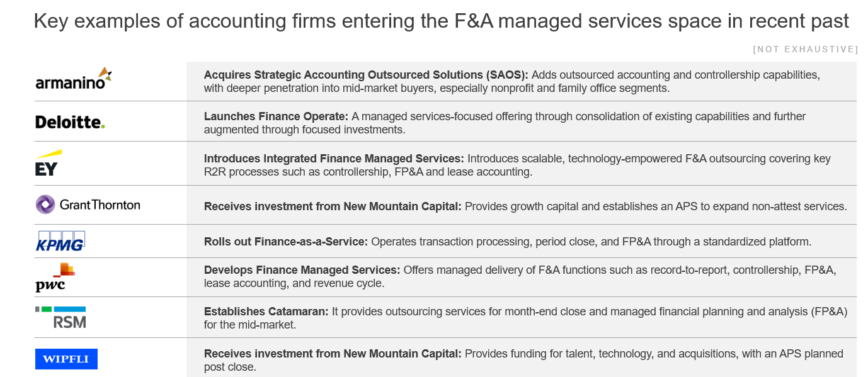
Task: Click the slide title about accounting firms
Action: point(441,21)
